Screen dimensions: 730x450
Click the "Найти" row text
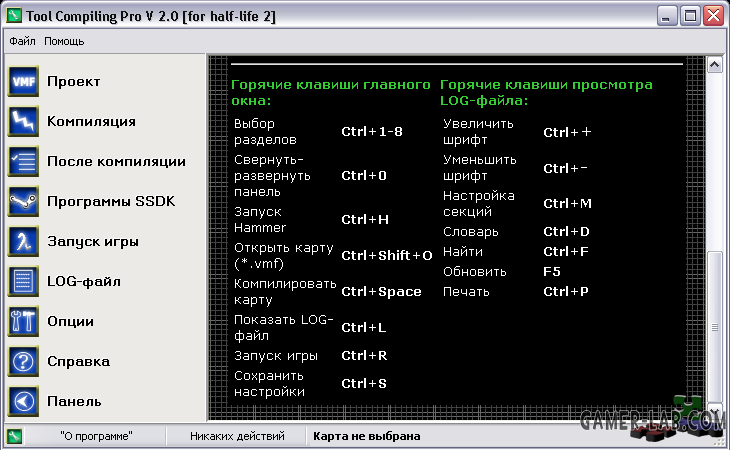[463, 252]
